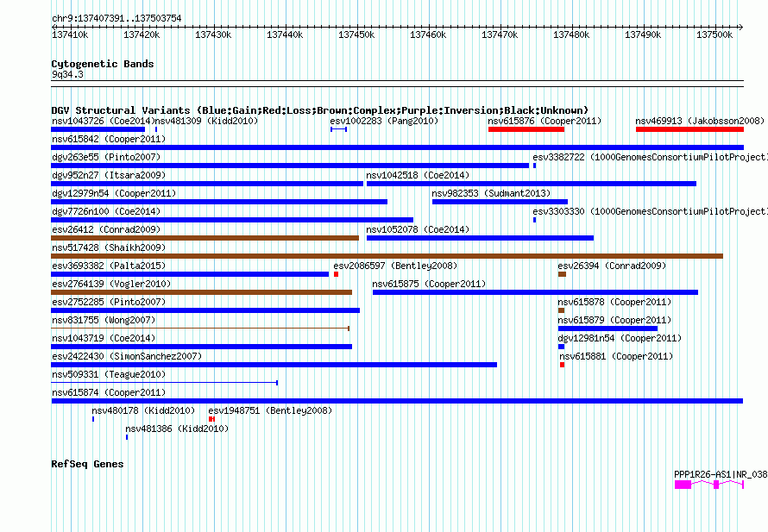
Task: Click the 137450k ruler position
Action: click(x=356, y=34)
